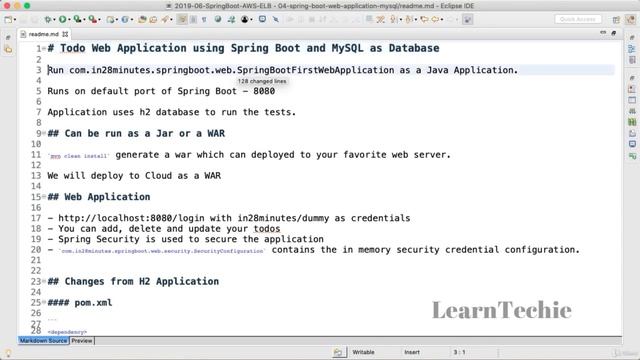Click the status bar icon left of Writable
The image size is (640, 360).
[x=338, y=352]
